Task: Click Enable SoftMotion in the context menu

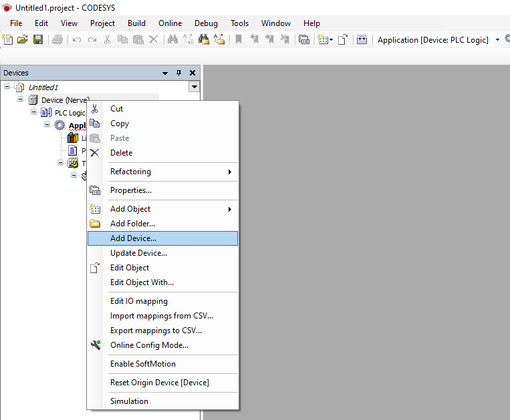Action: (x=142, y=364)
